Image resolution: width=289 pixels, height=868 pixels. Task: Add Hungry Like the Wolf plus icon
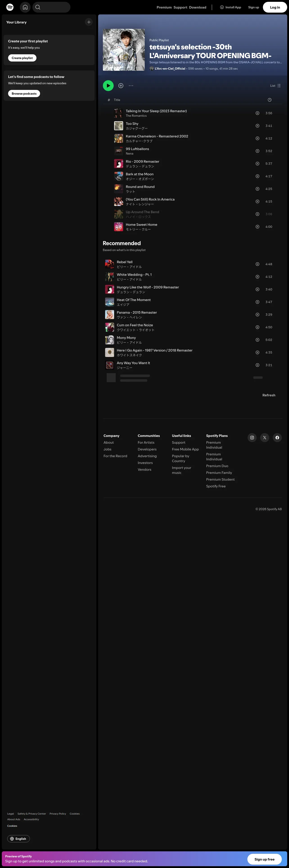point(257,289)
